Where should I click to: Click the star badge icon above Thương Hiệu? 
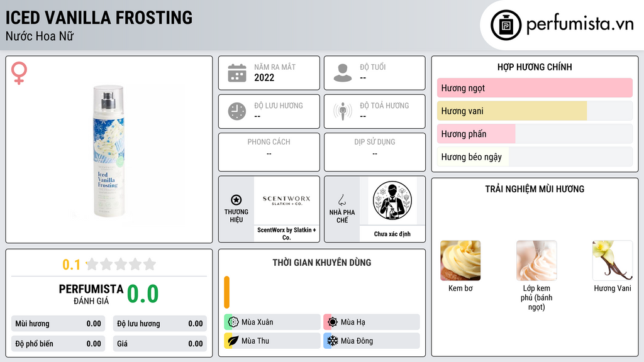(236, 200)
